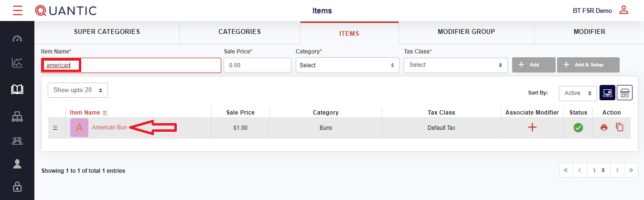Click the menu book sidebar icon
This screenshot has width=644, height=200.
pyautogui.click(x=17, y=89)
